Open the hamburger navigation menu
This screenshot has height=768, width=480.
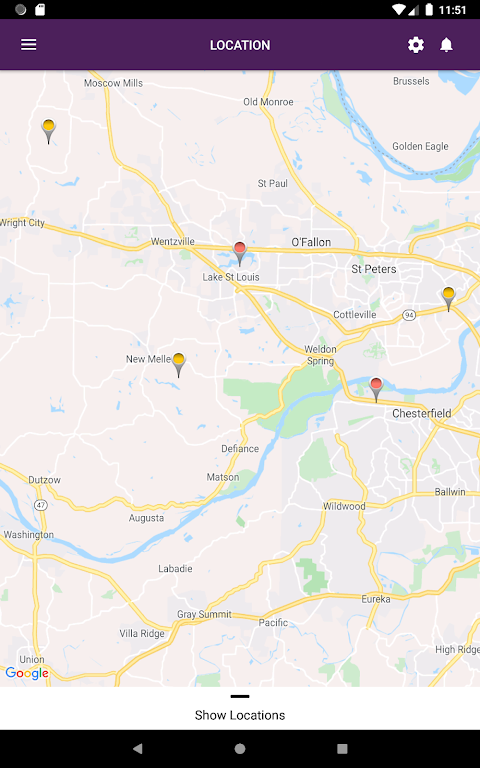point(28,45)
